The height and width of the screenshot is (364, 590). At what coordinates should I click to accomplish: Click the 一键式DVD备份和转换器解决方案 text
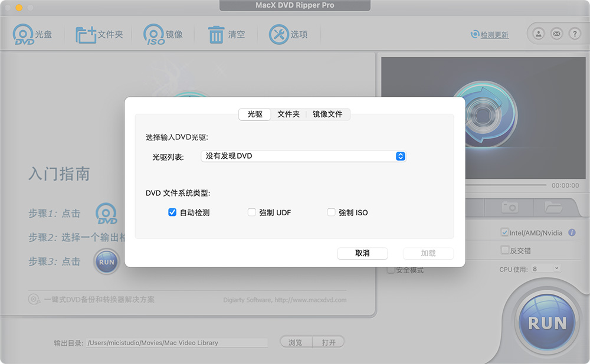click(99, 300)
